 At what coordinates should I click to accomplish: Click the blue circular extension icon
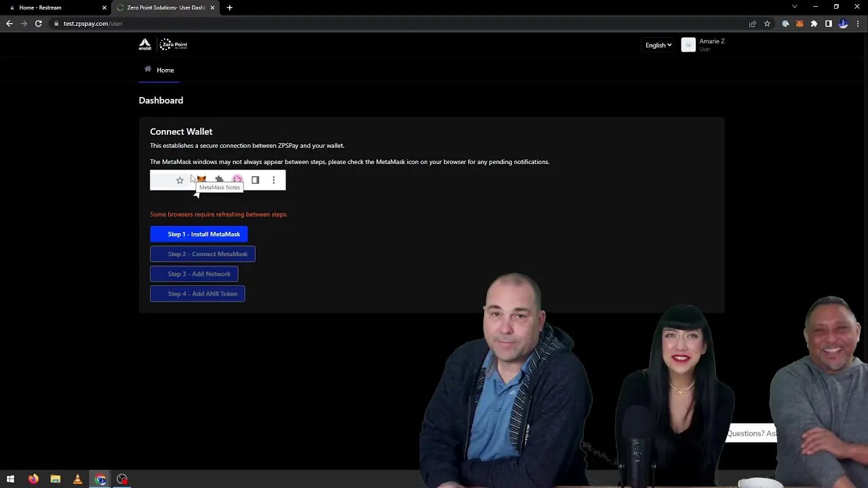(x=785, y=23)
